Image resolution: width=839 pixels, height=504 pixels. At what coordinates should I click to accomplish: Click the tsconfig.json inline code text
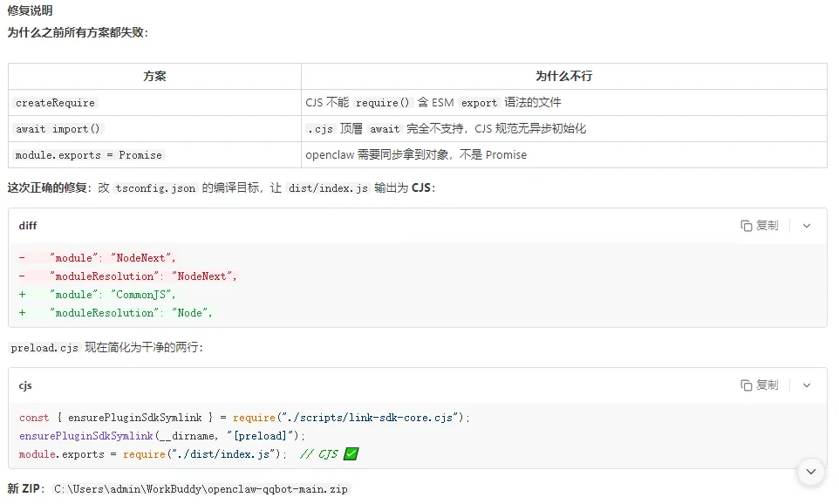tap(156, 188)
